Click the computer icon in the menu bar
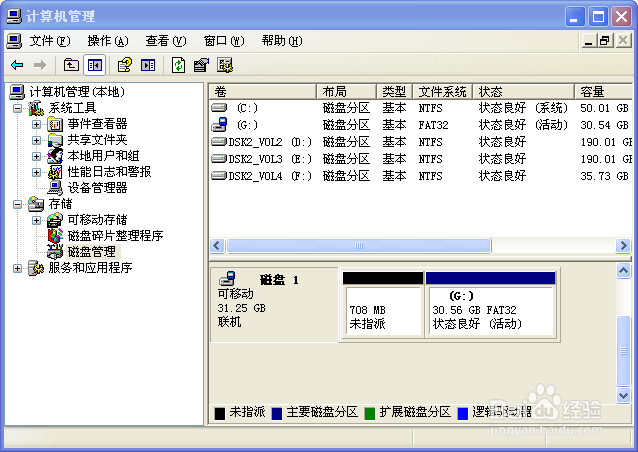This screenshot has width=638, height=452. [x=14, y=41]
